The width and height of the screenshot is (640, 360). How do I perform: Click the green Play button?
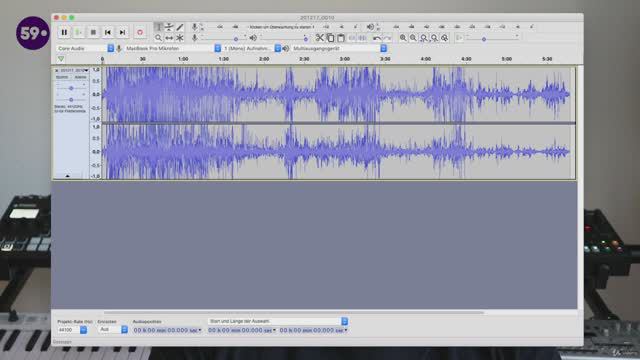(x=79, y=32)
